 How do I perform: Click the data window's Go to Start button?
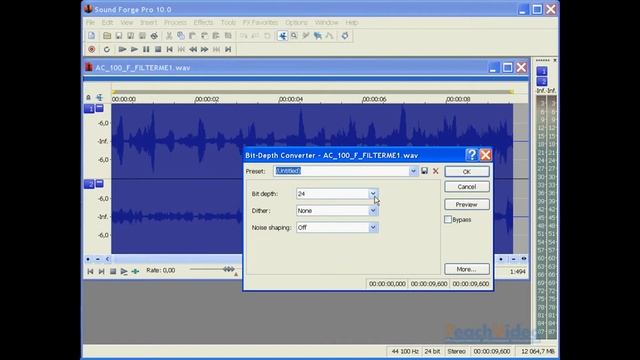90,271
